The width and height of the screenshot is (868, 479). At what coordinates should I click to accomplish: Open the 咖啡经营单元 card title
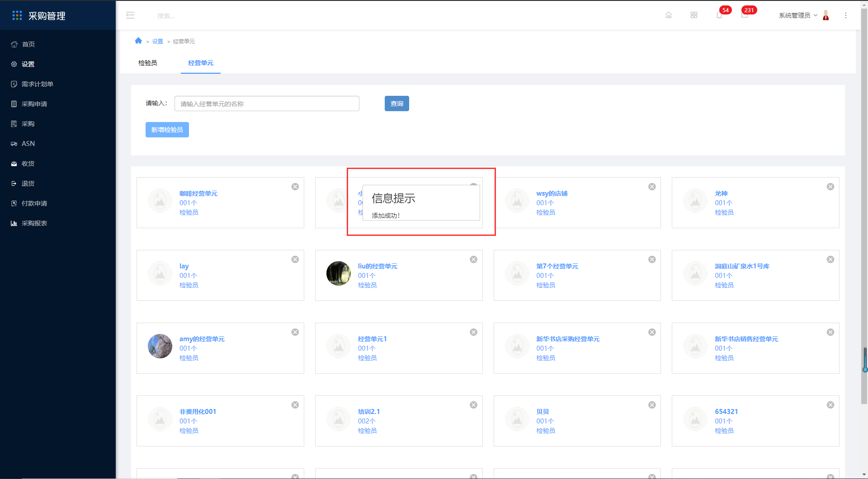[x=198, y=193]
